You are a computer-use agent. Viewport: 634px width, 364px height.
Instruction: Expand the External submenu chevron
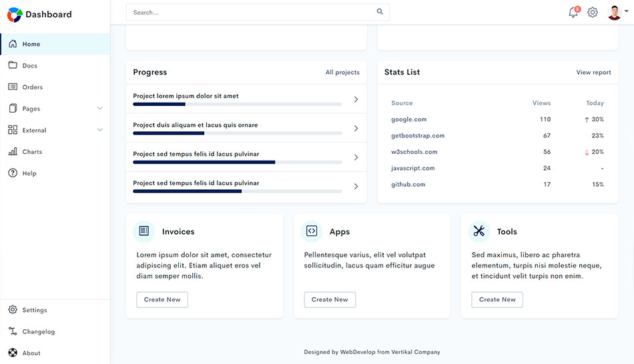coord(100,130)
